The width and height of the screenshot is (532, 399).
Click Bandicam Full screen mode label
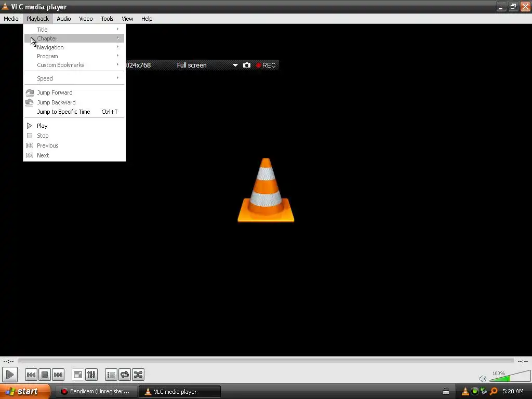coord(192,65)
